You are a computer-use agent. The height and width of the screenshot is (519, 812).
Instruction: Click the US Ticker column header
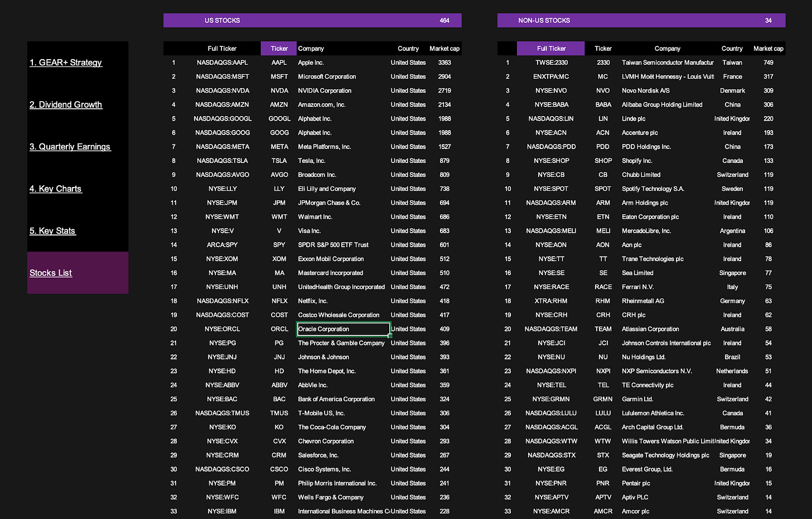[x=279, y=49]
